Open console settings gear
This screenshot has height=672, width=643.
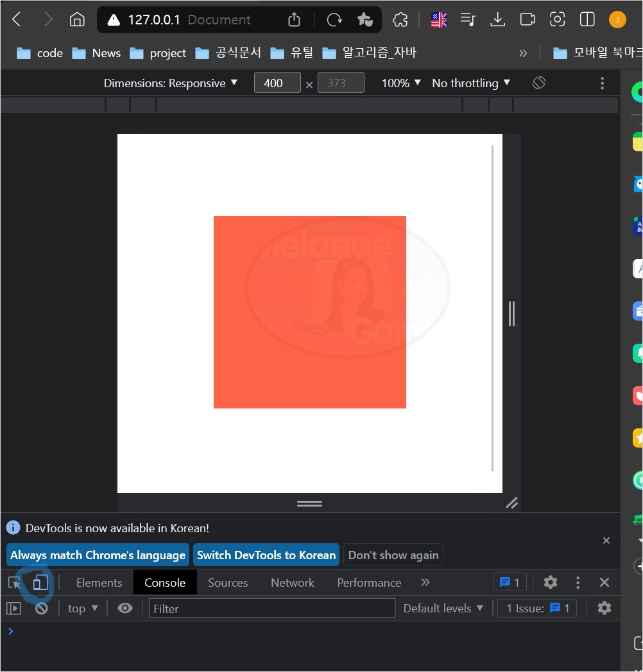pos(604,608)
